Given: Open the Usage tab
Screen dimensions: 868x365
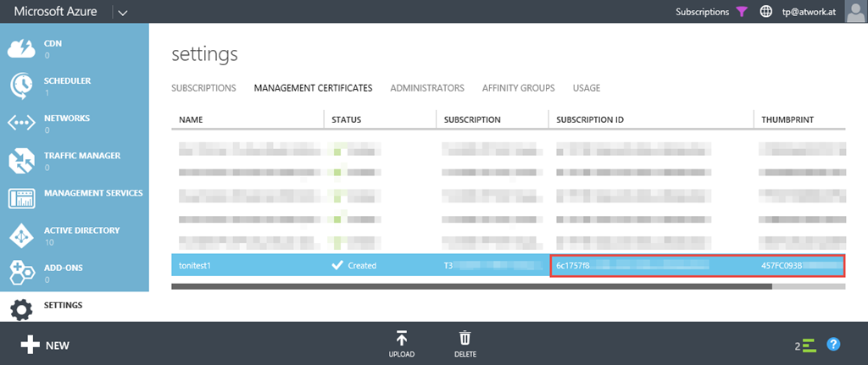Looking at the screenshot, I should 587,88.
